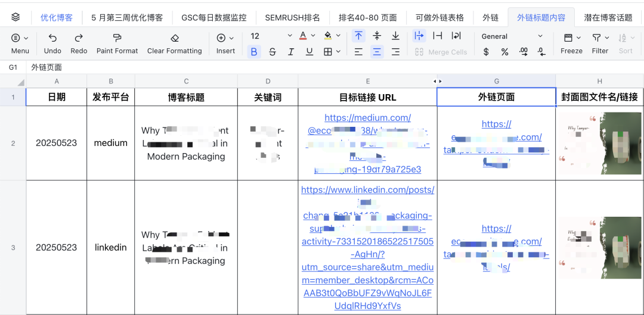
Task: Switch to the 优化博客 sheet tab
Action: pos(57,18)
